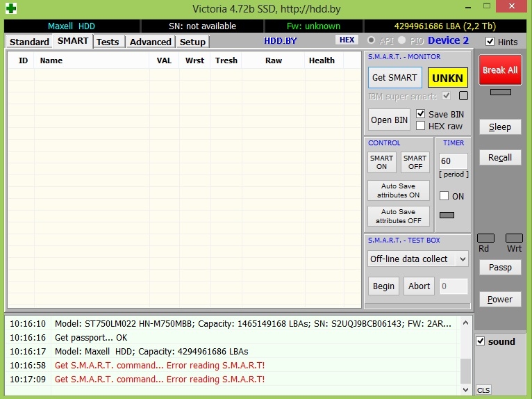The height and width of the screenshot is (399, 532).
Task: Click the HDD.BY link
Action: pos(281,41)
